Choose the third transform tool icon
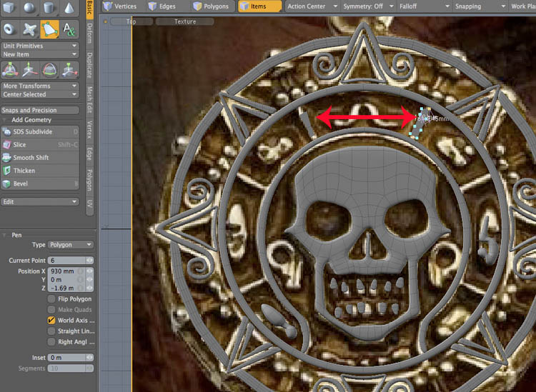536x392 pixels. (x=49, y=70)
